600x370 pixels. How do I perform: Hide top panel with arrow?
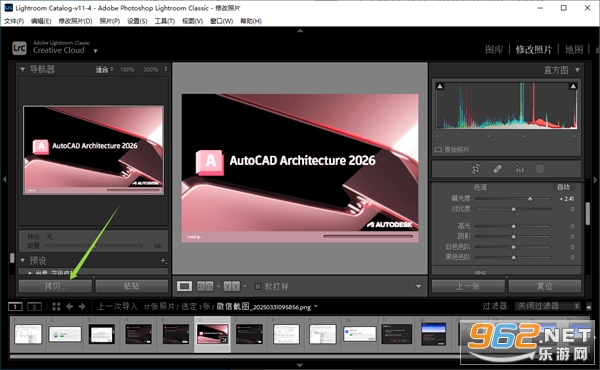pyautogui.click(x=300, y=30)
